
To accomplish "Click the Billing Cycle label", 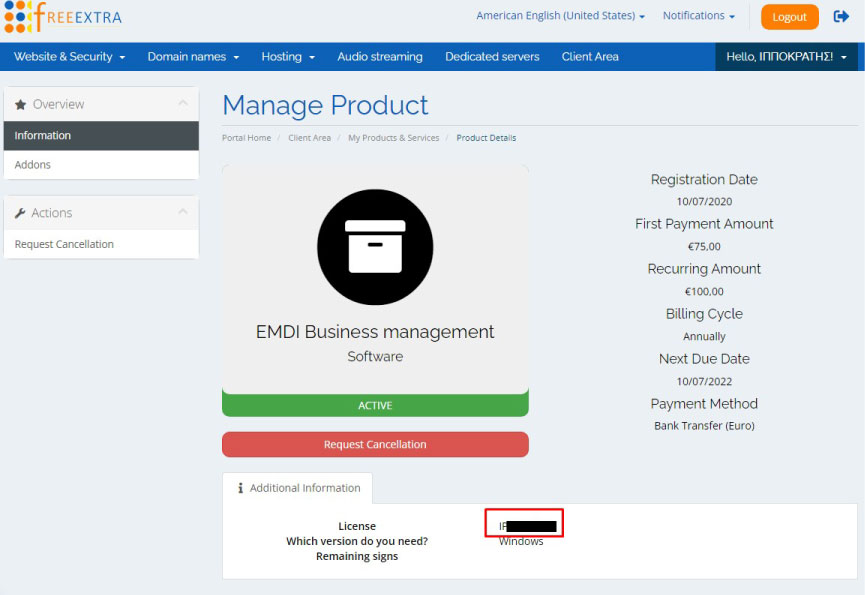I will click(x=704, y=314).
